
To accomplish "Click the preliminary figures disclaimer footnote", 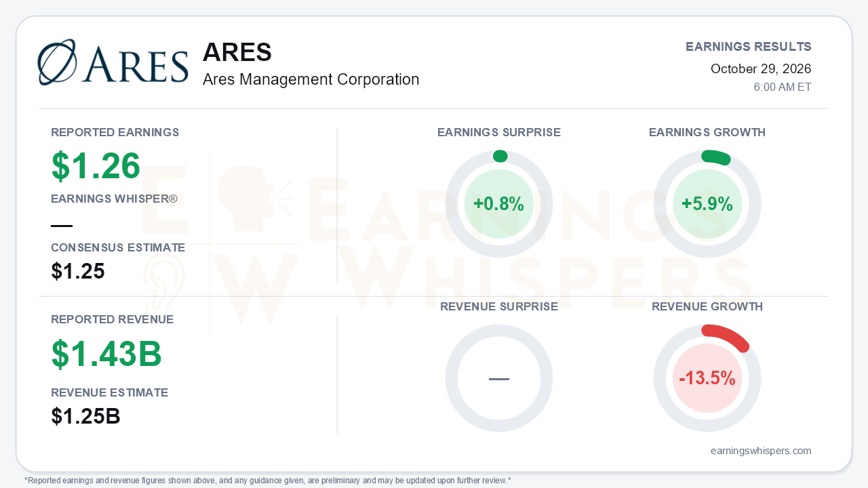I will point(268,481).
